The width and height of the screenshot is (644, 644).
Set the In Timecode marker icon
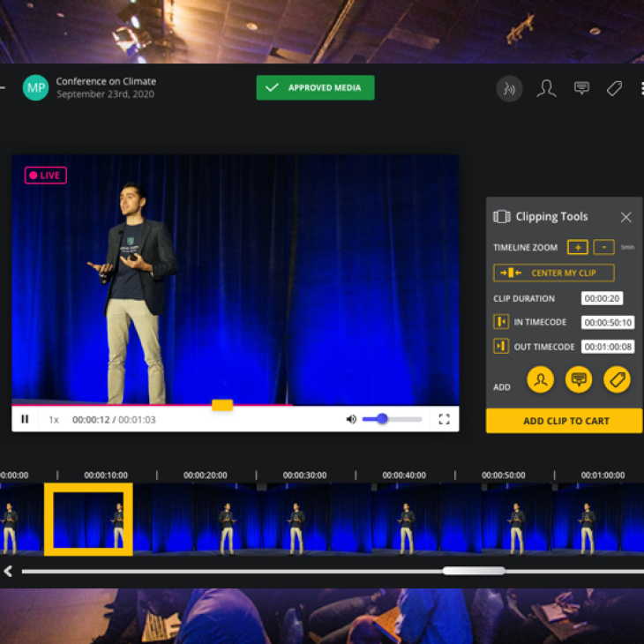click(501, 322)
